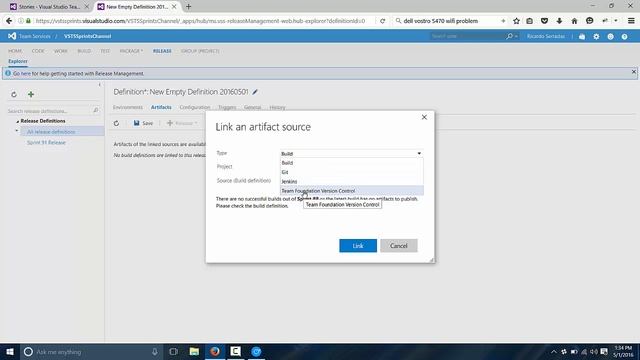Open the HOME hub menu

pos(15,51)
